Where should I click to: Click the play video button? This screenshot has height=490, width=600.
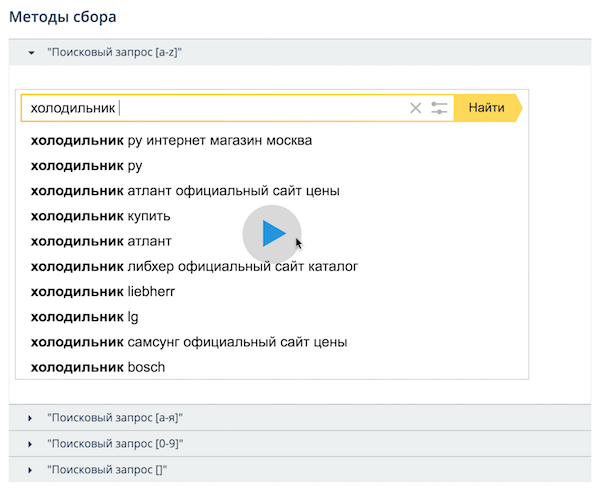(271, 234)
